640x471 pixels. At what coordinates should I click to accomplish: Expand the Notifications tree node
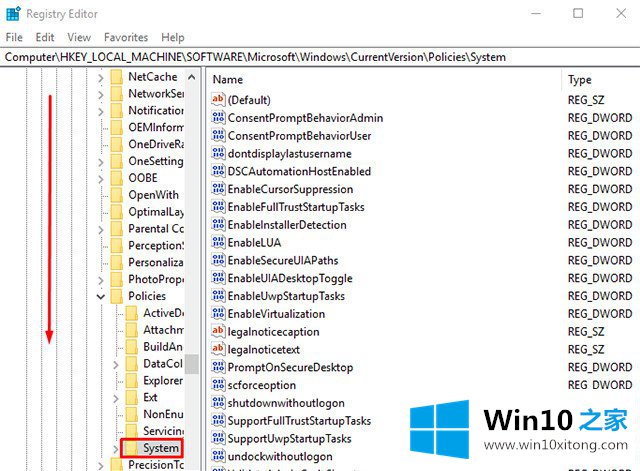[x=101, y=111]
